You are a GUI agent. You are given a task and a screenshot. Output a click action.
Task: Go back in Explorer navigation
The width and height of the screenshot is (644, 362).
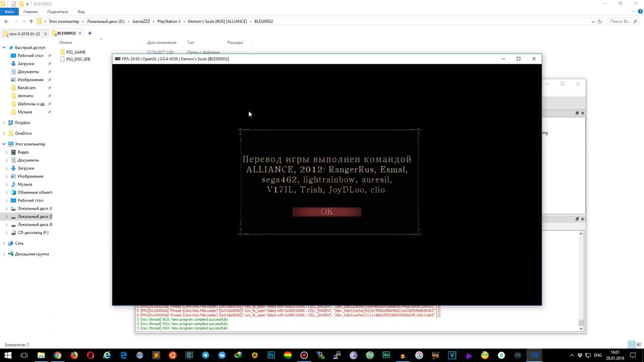click(x=6, y=21)
